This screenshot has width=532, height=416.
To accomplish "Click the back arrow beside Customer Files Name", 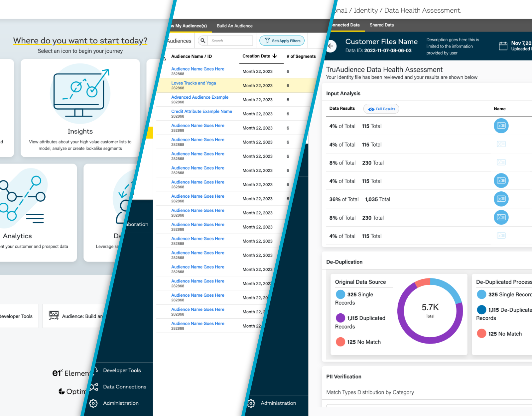I will [330, 46].
